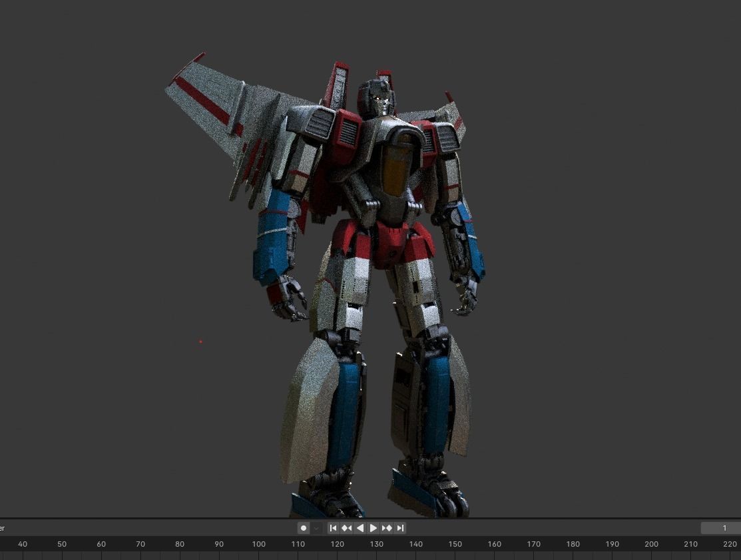Jump to the next keyframe
Screen dimensions: 741x560
[x=387, y=528]
